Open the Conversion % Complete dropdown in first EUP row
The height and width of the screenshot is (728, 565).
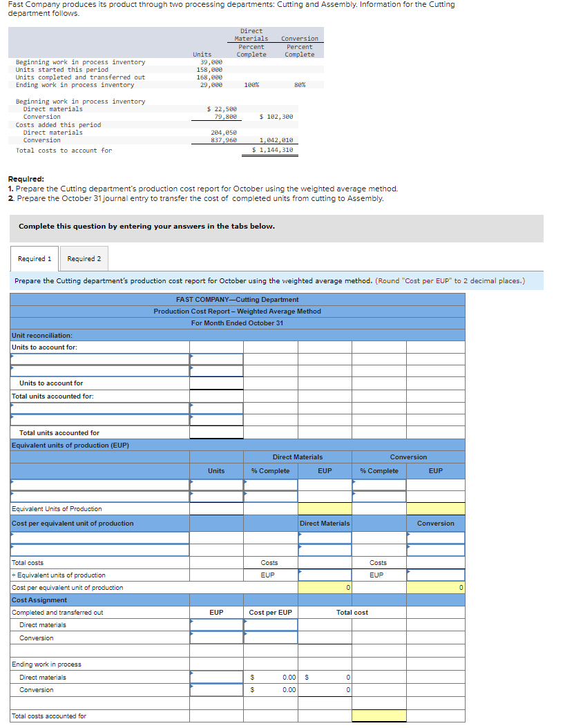379,485
